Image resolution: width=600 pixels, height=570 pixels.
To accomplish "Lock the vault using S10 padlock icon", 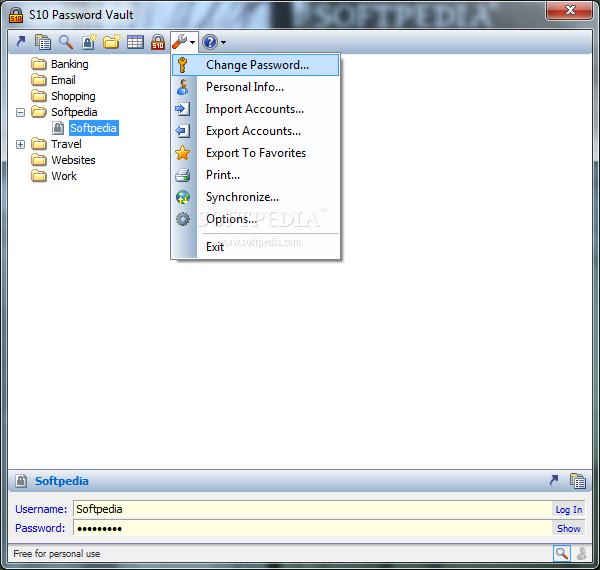I will click(158, 42).
